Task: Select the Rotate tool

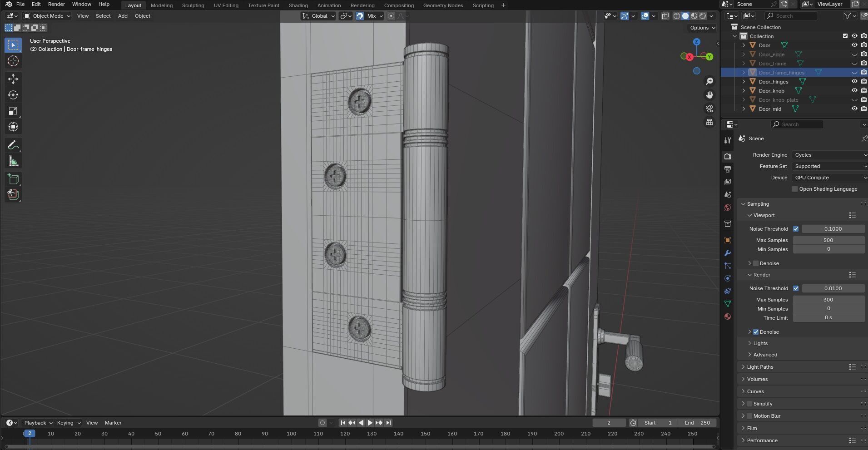Action: pyautogui.click(x=13, y=95)
